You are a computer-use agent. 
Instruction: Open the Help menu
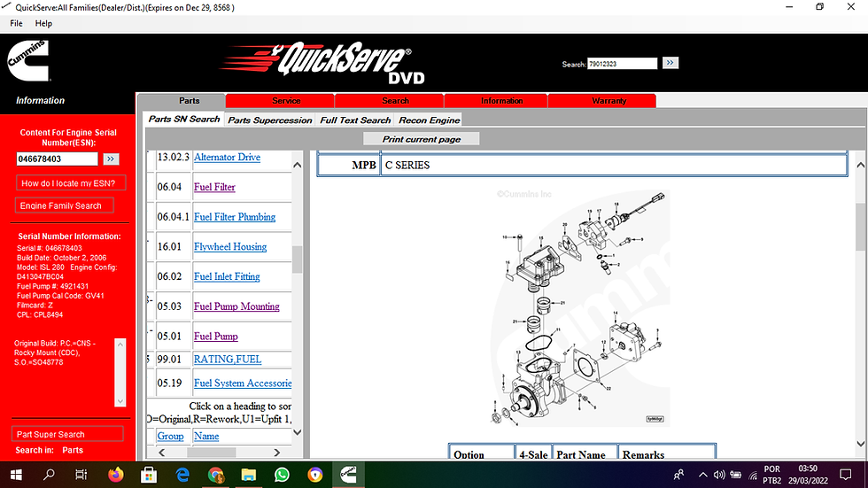[x=43, y=23]
